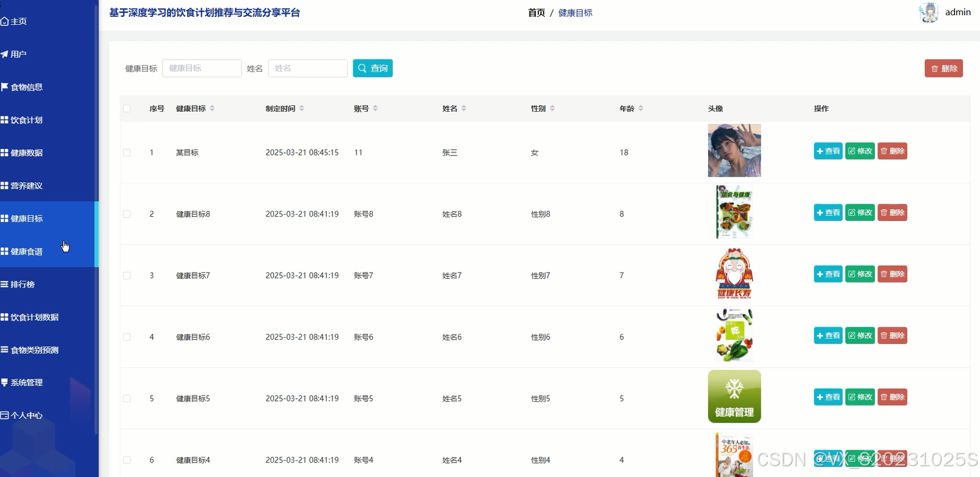Open the 排行榜 sidebar item

coord(48,284)
